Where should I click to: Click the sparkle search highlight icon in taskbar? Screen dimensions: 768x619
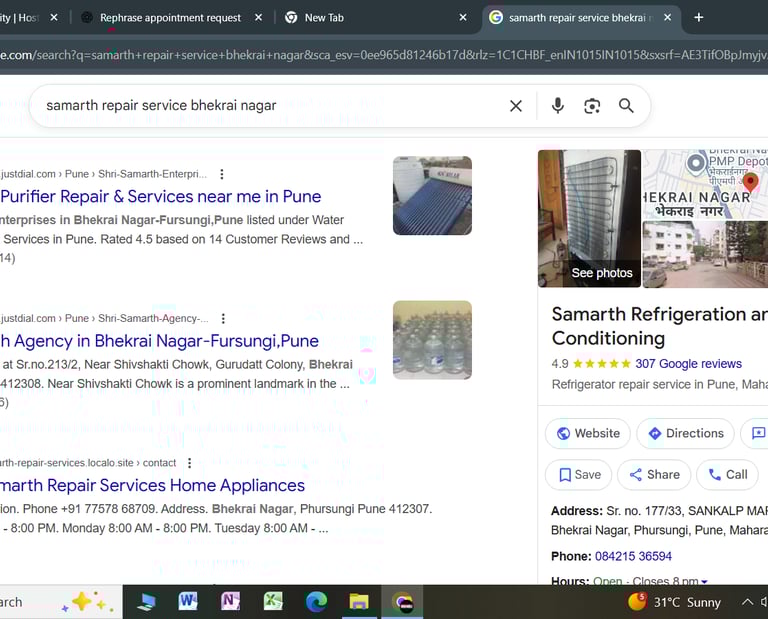(x=88, y=601)
